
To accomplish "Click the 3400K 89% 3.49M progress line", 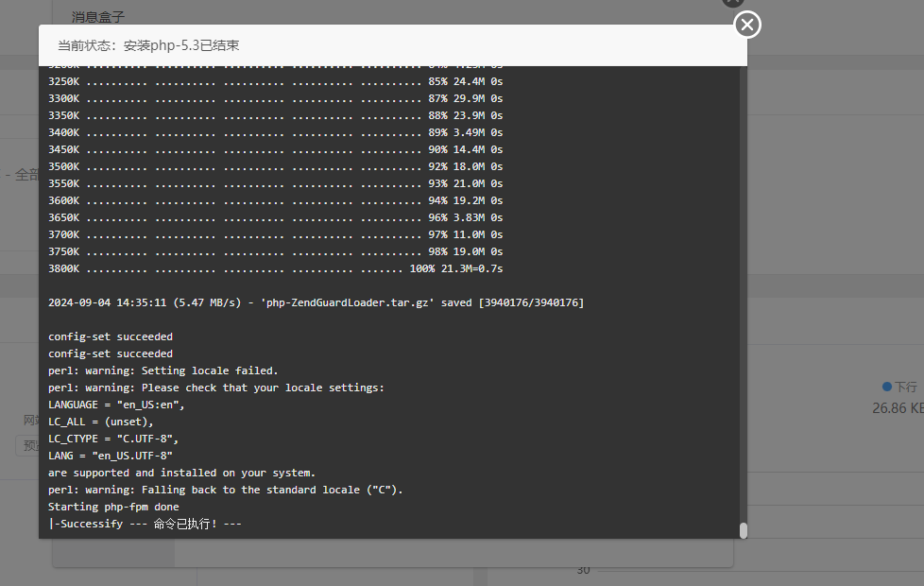I will [x=275, y=132].
